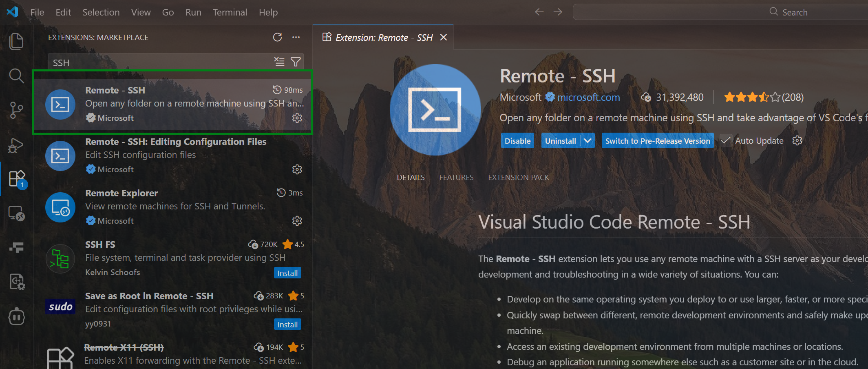The height and width of the screenshot is (369, 868).
Task: Open the Run and Debug view
Action: (16, 145)
